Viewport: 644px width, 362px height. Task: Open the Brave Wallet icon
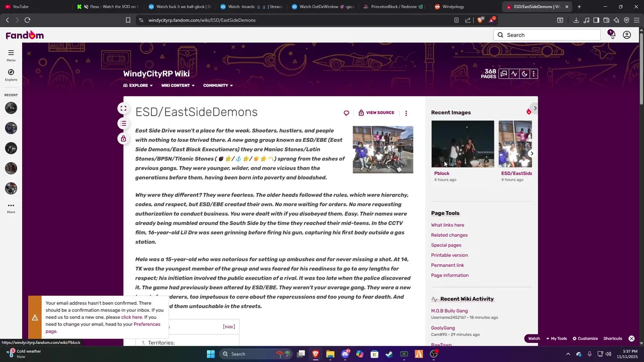pos(606,20)
